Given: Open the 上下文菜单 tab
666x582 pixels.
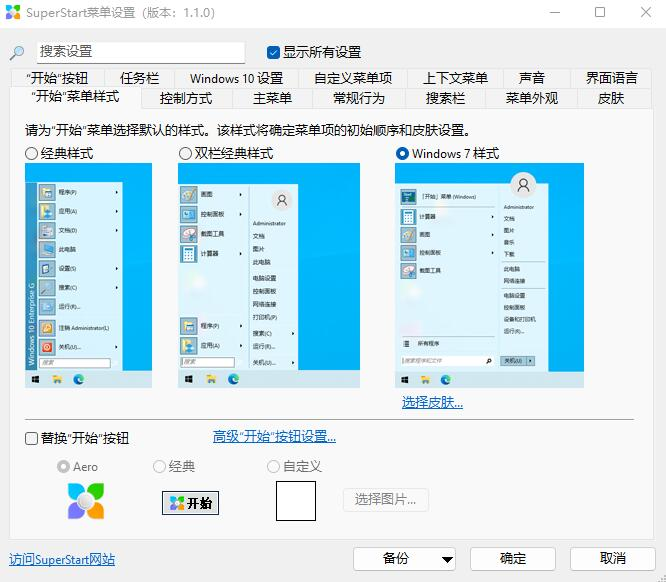Looking at the screenshot, I should (x=455, y=78).
